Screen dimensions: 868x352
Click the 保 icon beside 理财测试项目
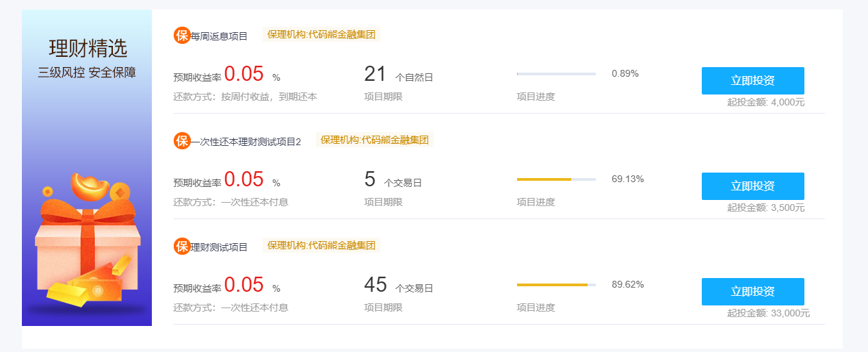[x=182, y=247]
